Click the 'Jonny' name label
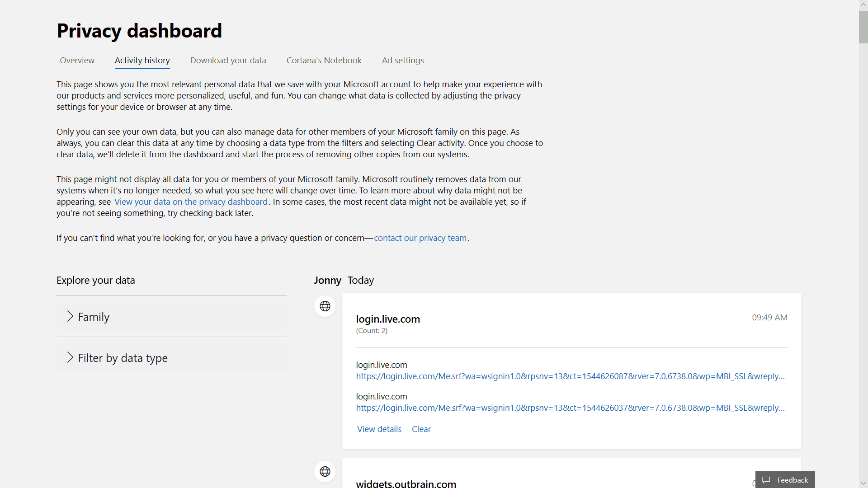Screen dimensions: 868x488 (328, 281)
